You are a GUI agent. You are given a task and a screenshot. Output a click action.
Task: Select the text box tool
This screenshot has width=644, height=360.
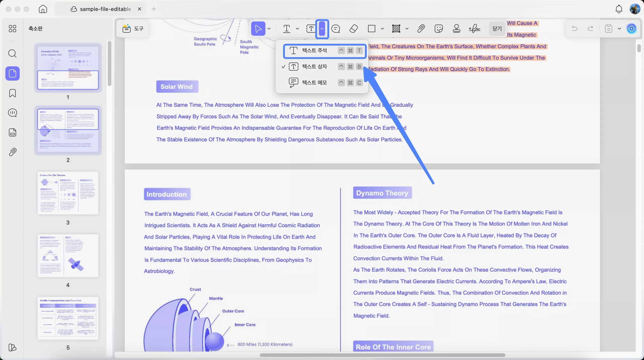311,29
